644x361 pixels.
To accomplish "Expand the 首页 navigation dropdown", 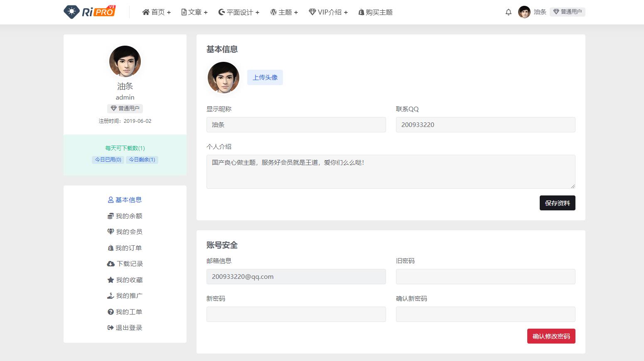I will pos(156,12).
